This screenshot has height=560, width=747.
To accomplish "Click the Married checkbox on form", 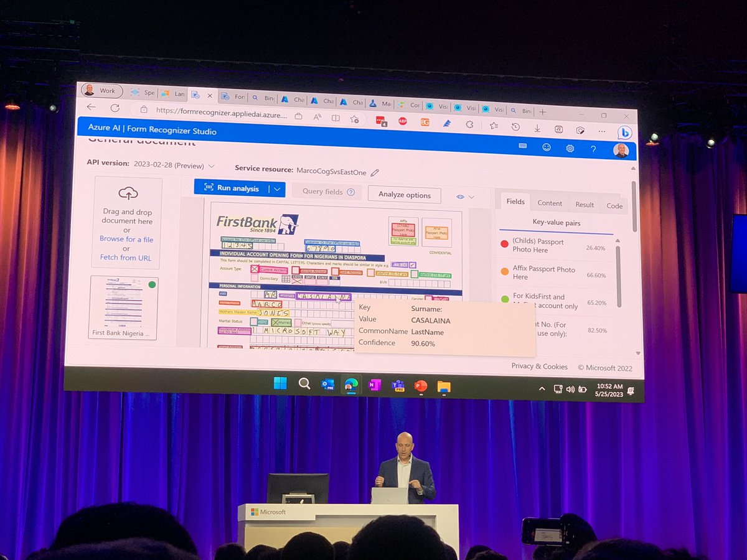I will 275,323.
